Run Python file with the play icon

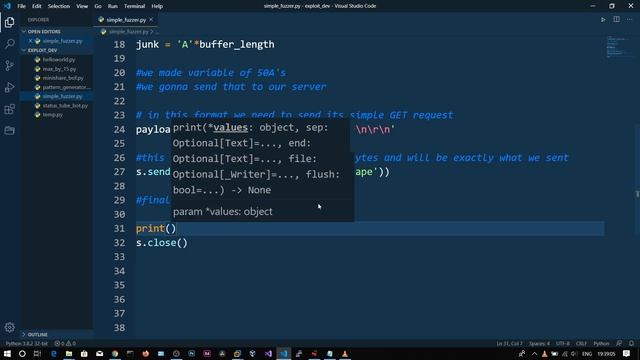(x=603, y=20)
